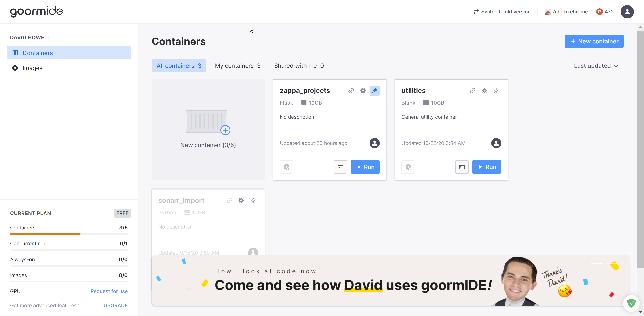
Task: Open settings gear for utilities container
Action: (484, 91)
